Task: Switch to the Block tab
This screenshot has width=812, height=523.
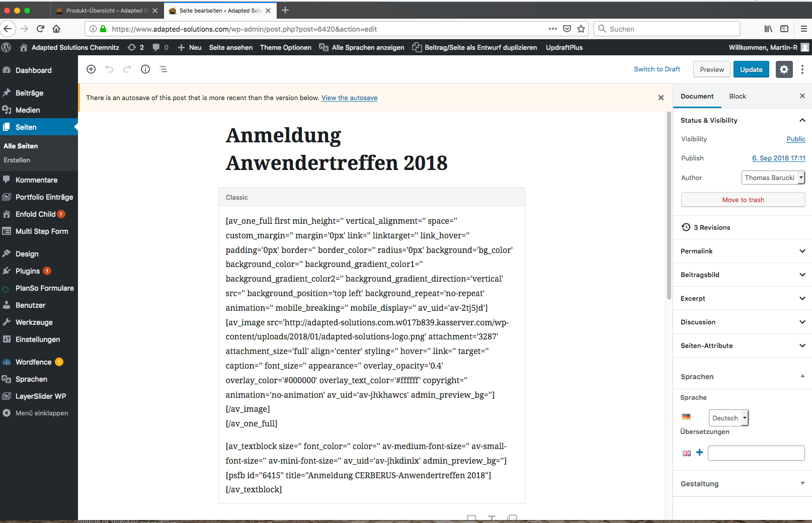Action: [738, 96]
